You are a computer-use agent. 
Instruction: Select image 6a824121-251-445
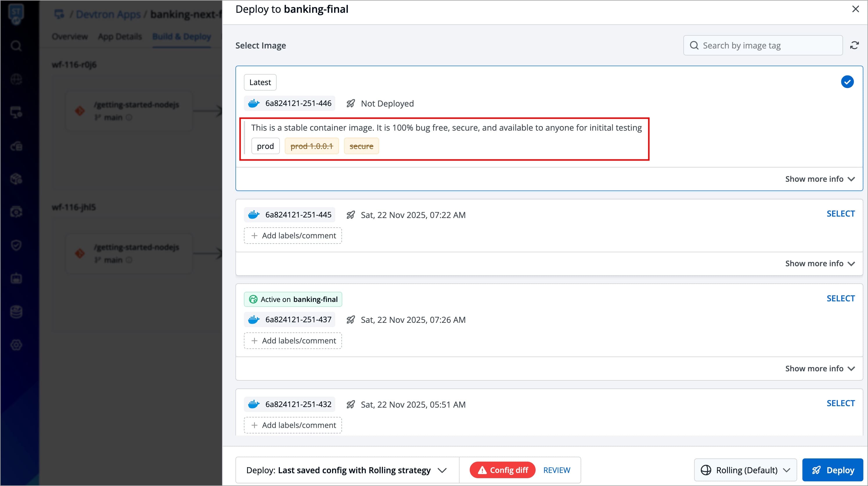840,214
